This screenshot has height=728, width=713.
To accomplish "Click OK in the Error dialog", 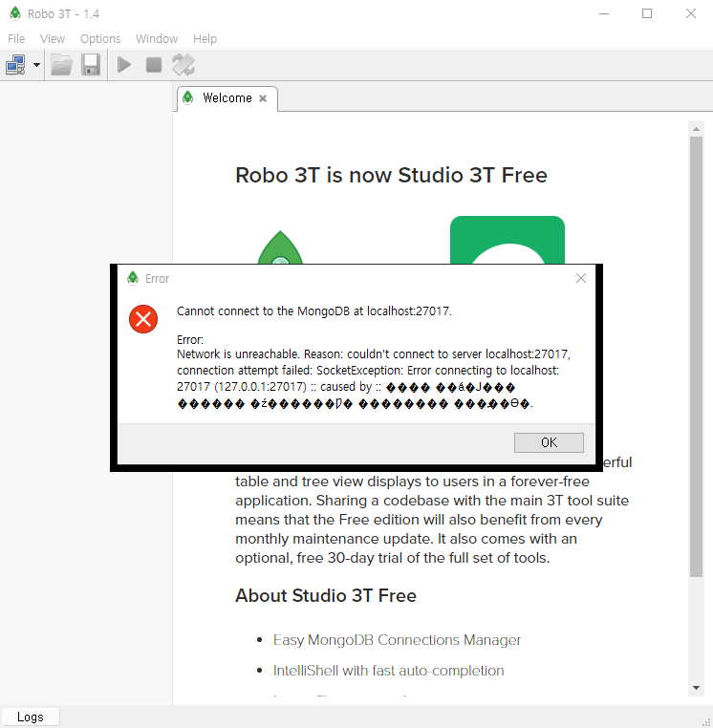I will [x=549, y=442].
